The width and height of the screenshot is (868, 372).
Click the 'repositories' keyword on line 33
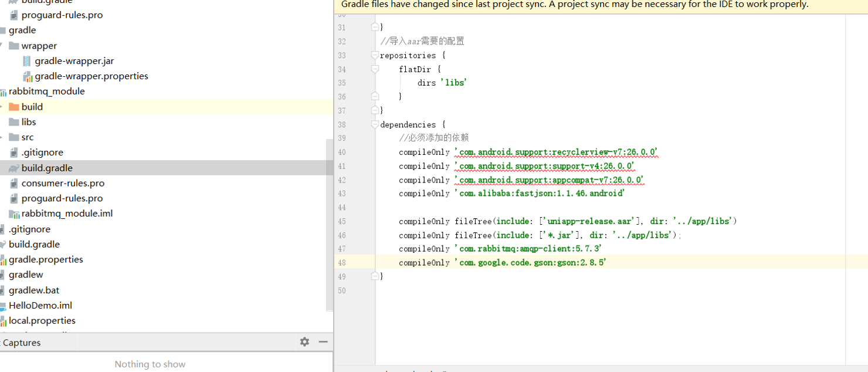point(408,56)
